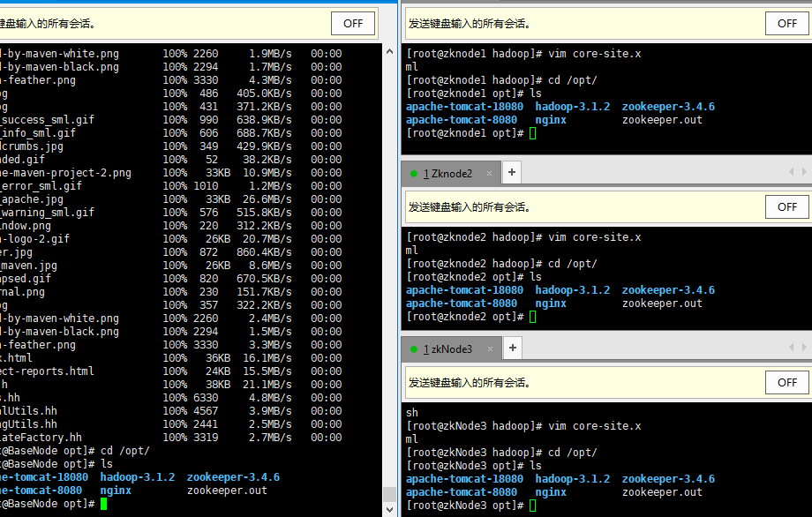Click right tab-scroll arrow in zkNode3 tab bar

pyautogui.click(x=804, y=348)
